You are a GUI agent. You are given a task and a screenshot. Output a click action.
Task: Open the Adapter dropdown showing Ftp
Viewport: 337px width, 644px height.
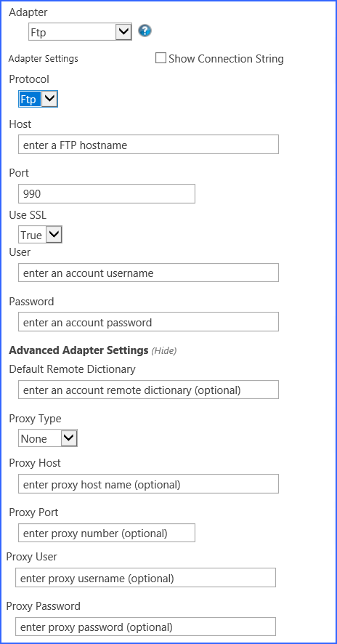pyautogui.click(x=80, y=32)
